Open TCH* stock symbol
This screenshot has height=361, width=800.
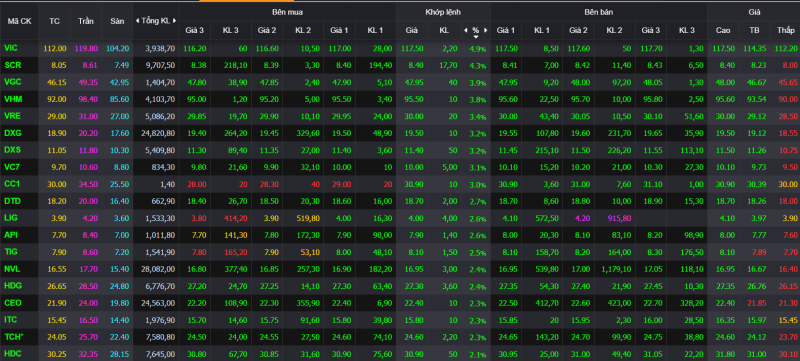13,337
